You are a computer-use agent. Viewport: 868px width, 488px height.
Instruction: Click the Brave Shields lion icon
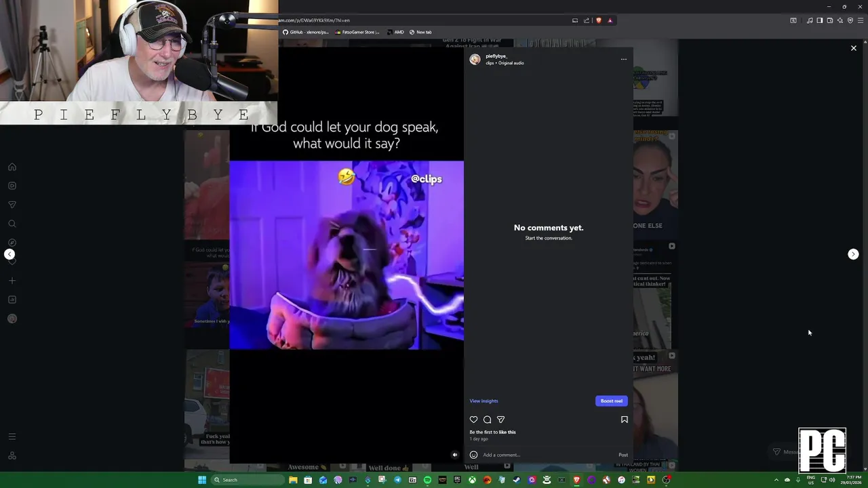point(599,20)
